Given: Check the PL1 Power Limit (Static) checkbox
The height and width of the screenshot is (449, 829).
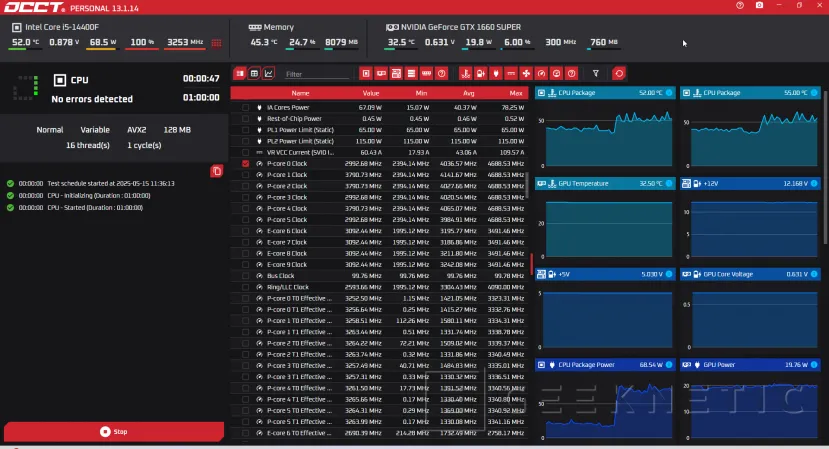Looking at the screenshot, I should 245,130.
